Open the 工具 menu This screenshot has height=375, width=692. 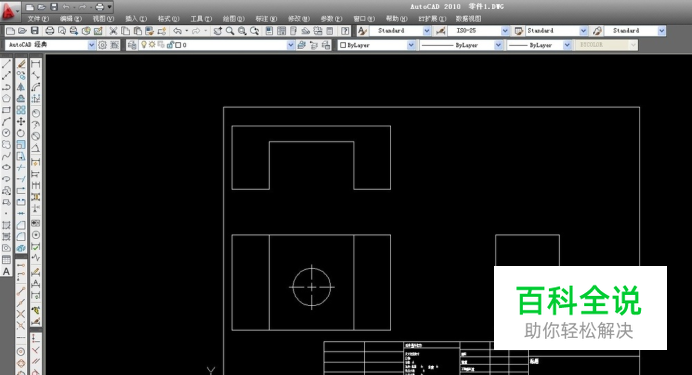pyautogui.click(x=201, y=19)
